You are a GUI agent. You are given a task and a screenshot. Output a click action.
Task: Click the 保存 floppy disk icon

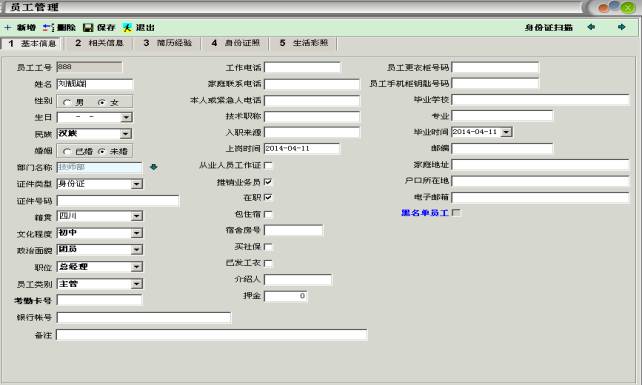88,27
